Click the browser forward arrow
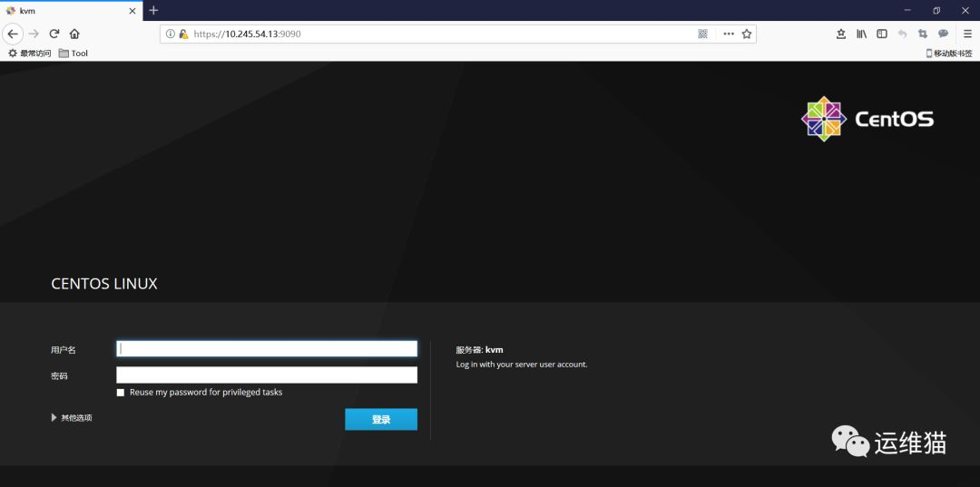Image resolution: width=980 pixels, height=487 pixels. (34, 34)
